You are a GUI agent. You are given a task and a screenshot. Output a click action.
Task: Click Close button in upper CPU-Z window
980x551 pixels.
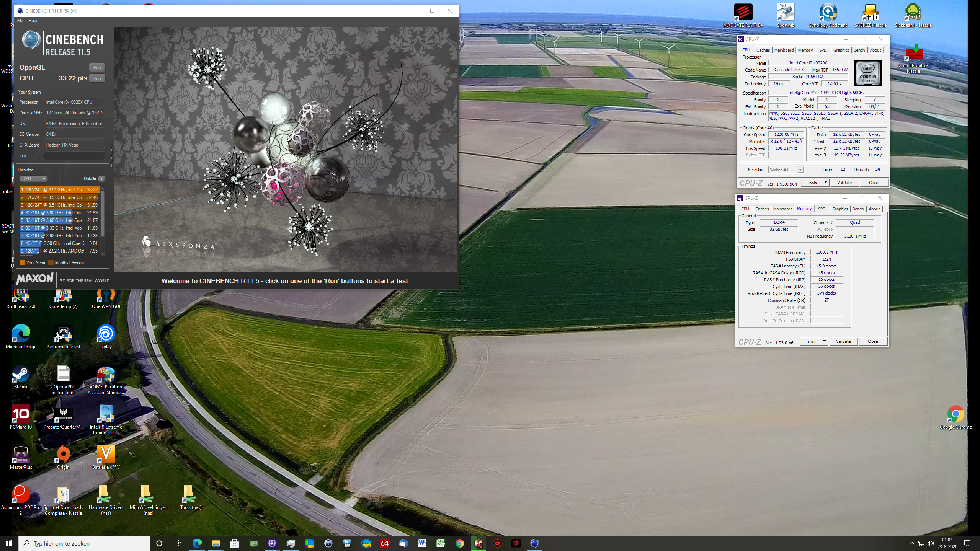(874, 183)
